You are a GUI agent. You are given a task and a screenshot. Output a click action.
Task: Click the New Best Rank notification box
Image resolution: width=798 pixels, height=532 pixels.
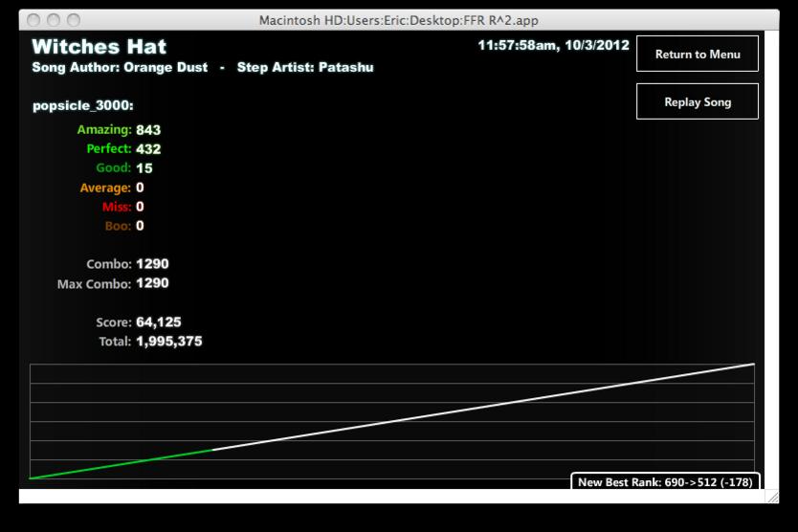pyautogui.click(x=665, y=481)
